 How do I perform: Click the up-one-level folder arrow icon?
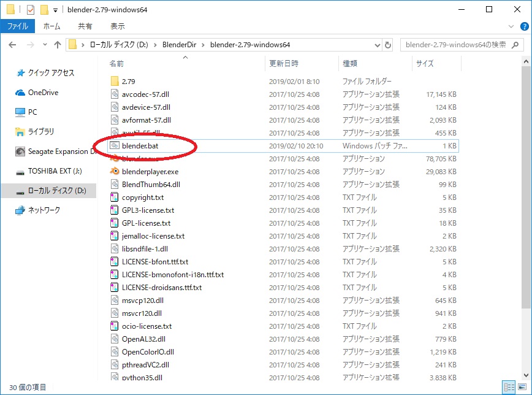(58, 44)
